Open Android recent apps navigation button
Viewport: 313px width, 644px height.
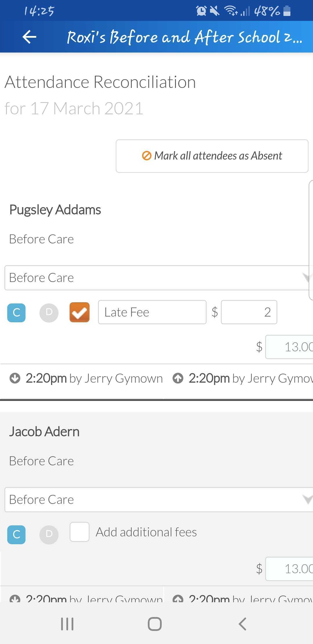67,624
